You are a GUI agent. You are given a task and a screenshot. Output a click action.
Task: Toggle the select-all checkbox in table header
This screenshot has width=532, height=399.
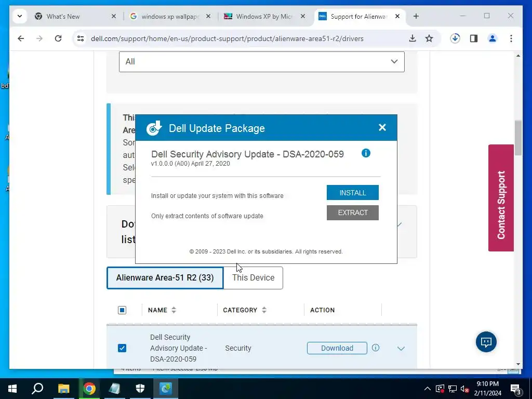pos(122,310)
